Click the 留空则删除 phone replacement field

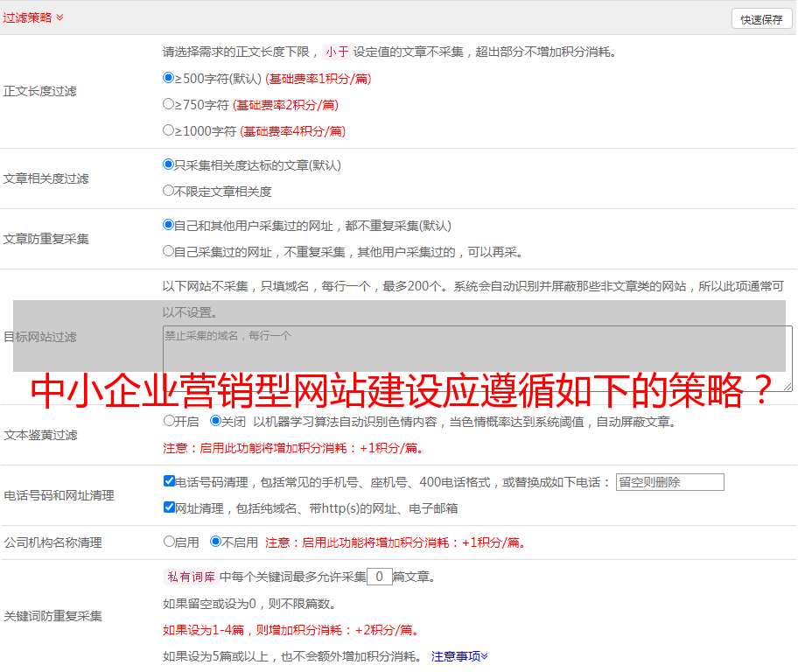click(x=669, y=482)
